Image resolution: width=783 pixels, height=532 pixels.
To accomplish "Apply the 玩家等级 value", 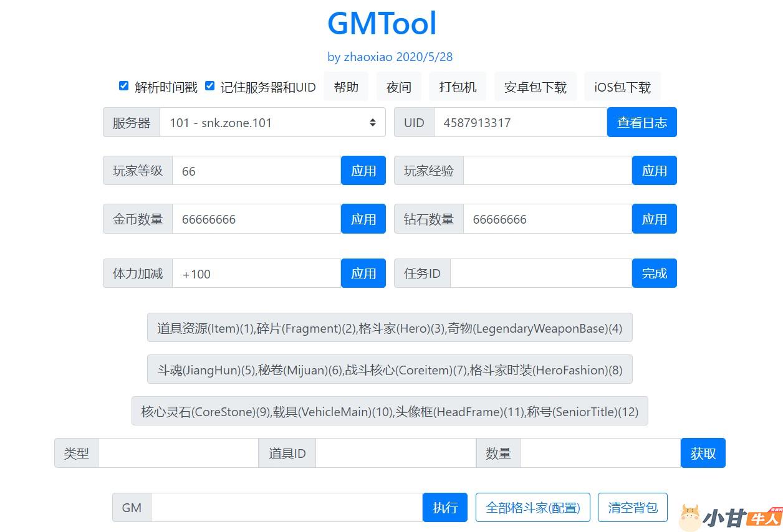I will pyautogui.click(x=363, y=171).
